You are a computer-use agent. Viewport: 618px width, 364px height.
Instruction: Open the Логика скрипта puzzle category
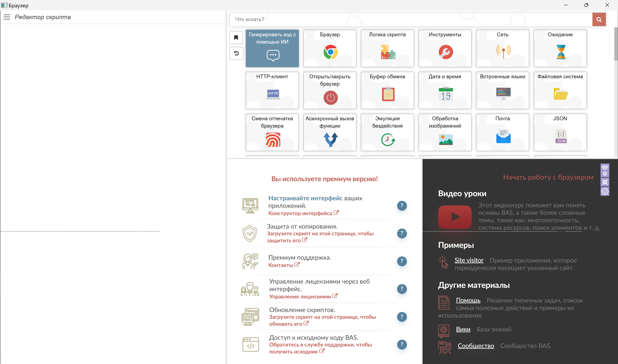(387, 48)
